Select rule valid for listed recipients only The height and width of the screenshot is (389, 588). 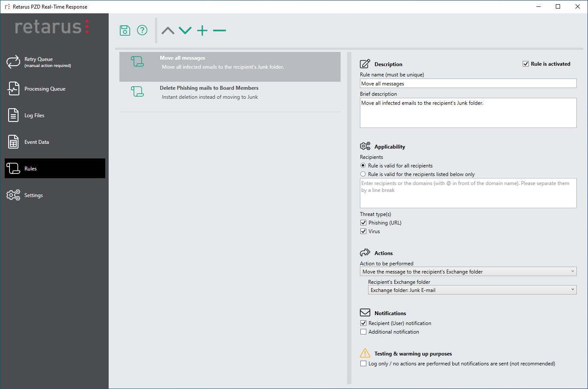[363, 174]
